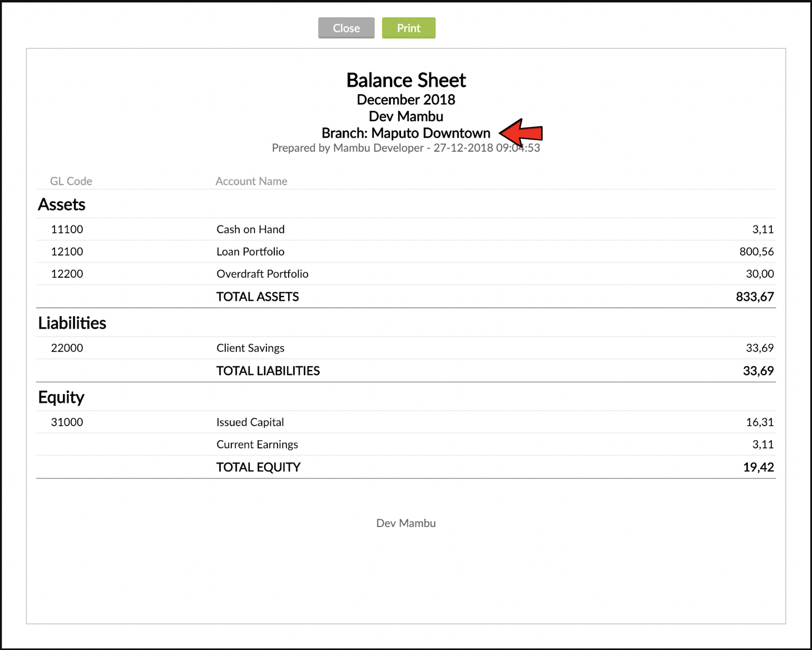Collapse the Liabilities section header
The image size is (812, 650).
[x=72, y=323]
